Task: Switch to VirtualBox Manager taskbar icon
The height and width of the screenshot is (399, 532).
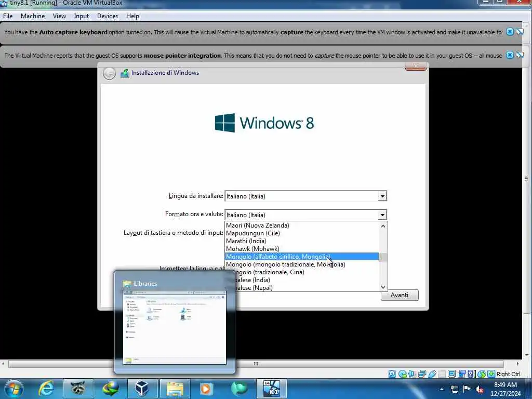Action: (142, 389)
